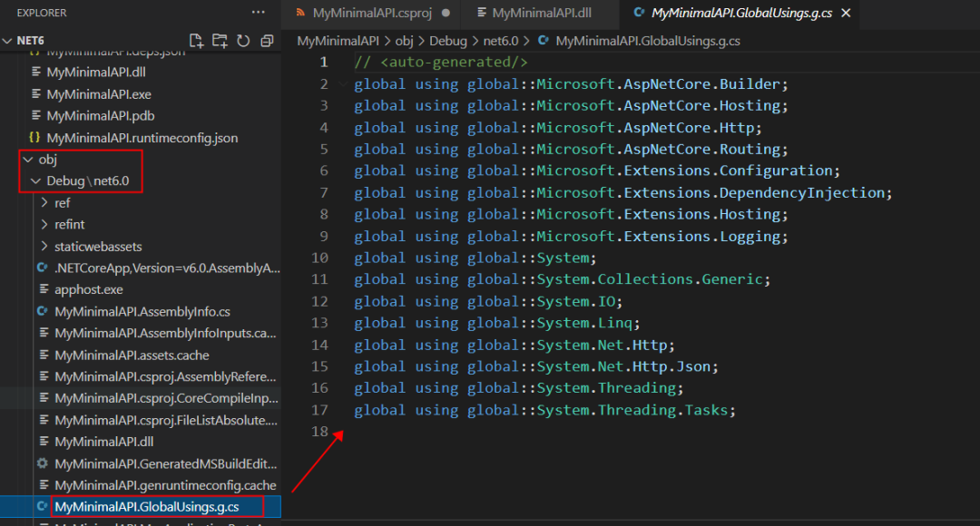
Task: Click the file name in the breadcrumb
Action: point(648,41)
